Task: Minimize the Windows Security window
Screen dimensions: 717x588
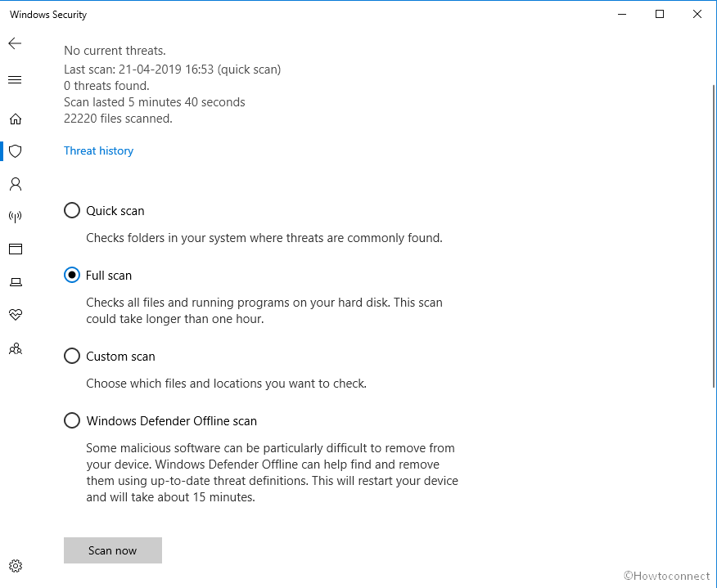Action: point(622,14)
